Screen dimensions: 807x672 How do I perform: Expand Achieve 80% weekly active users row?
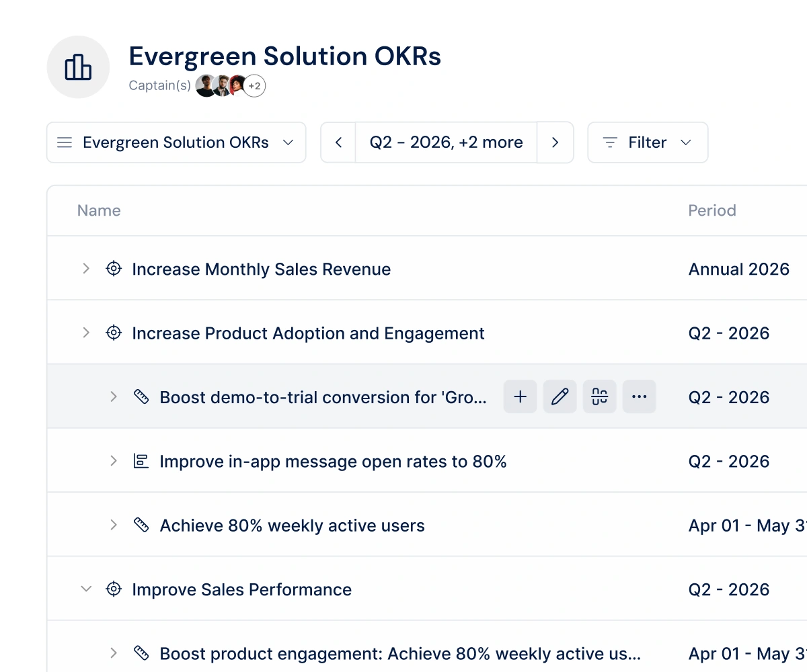pos(114,525)
